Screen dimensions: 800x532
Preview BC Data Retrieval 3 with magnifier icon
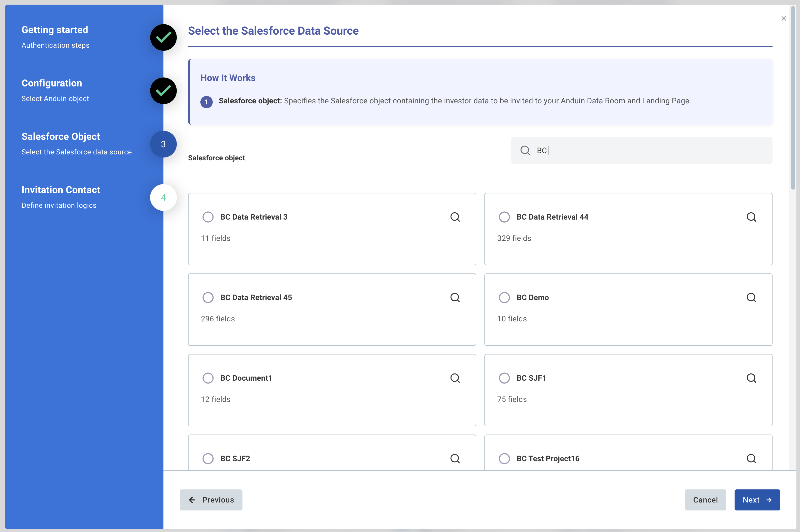click(455, 217)
